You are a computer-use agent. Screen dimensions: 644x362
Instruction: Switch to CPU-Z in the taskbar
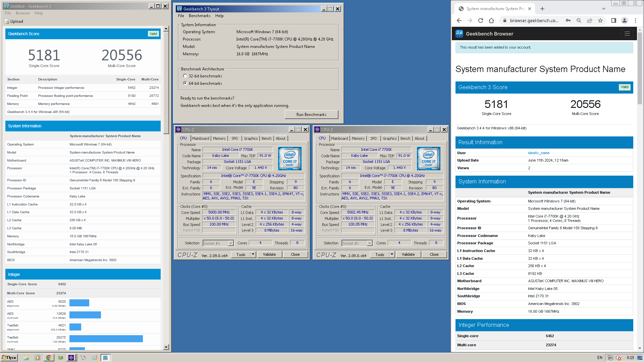coord(71,358)
